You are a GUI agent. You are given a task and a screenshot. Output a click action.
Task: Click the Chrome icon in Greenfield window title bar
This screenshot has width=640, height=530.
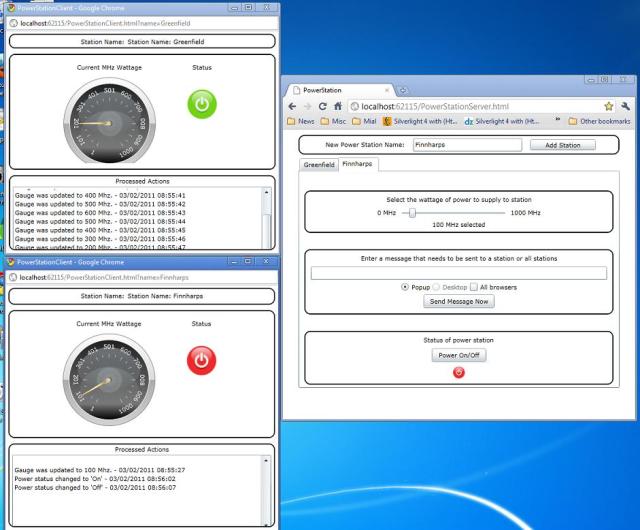(x=11, y=8)
